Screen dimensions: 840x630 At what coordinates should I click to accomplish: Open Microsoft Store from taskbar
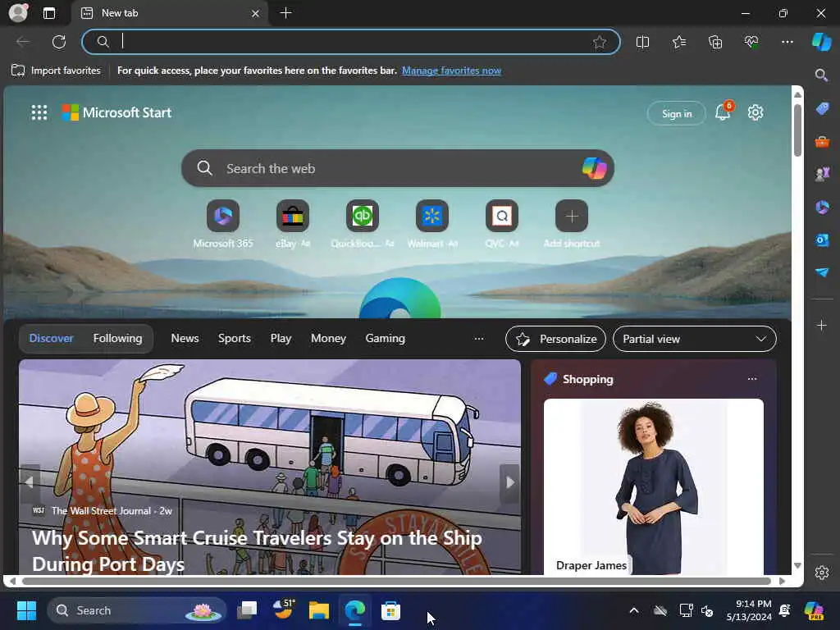click(x=390, y=610)
